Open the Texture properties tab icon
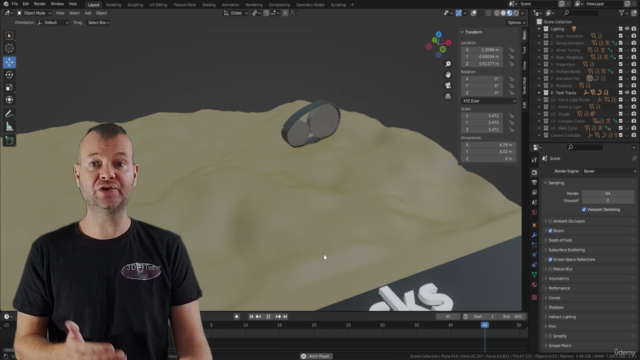The image size is (640, 360). 534,297
